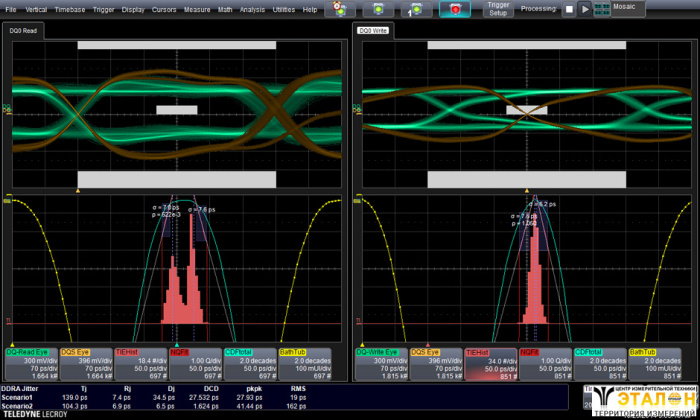Image resolution: width=700 pixels, height=420 pixels.
Task: Select the BathTub descriptor in Read panel
Action: [x=305, y=364]
